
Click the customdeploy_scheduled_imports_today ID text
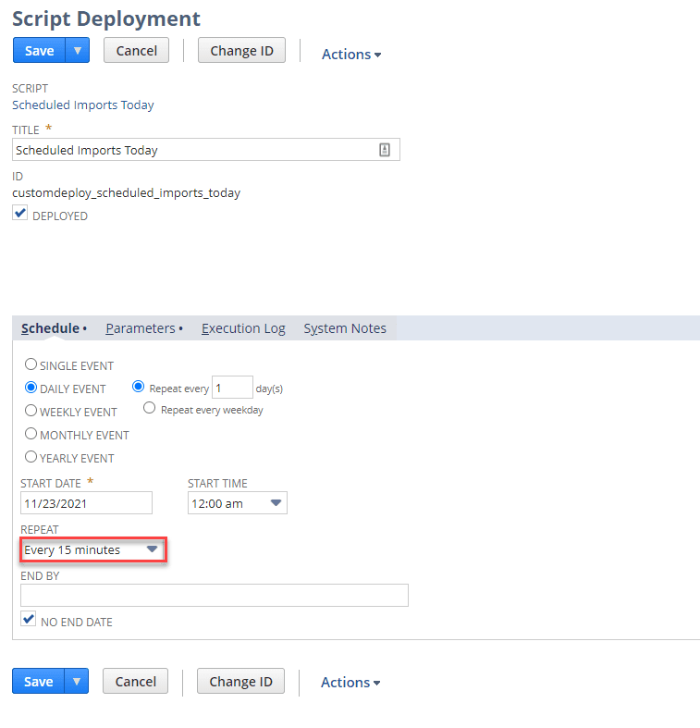pyautogui.click(x=127, y=192)
